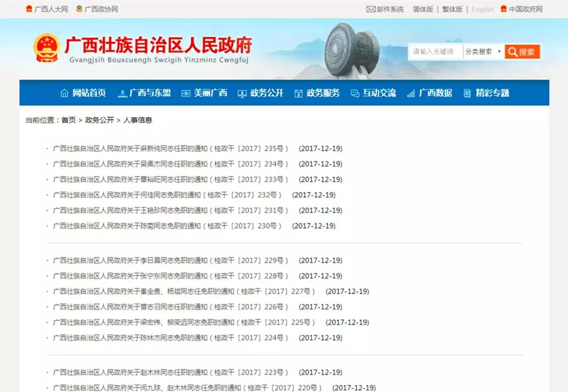Image resolution: width=568 pixels, height=392 pixels.
Task: Open notice 235号 about 麻新纯
Action: tap(171, 149)
